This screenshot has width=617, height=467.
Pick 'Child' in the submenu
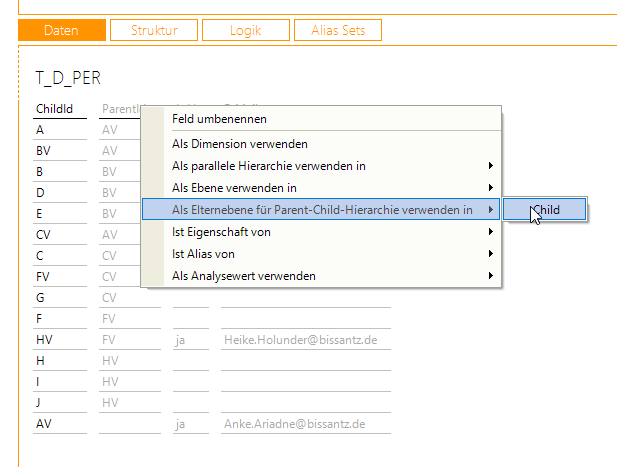[x=545, y=210]
